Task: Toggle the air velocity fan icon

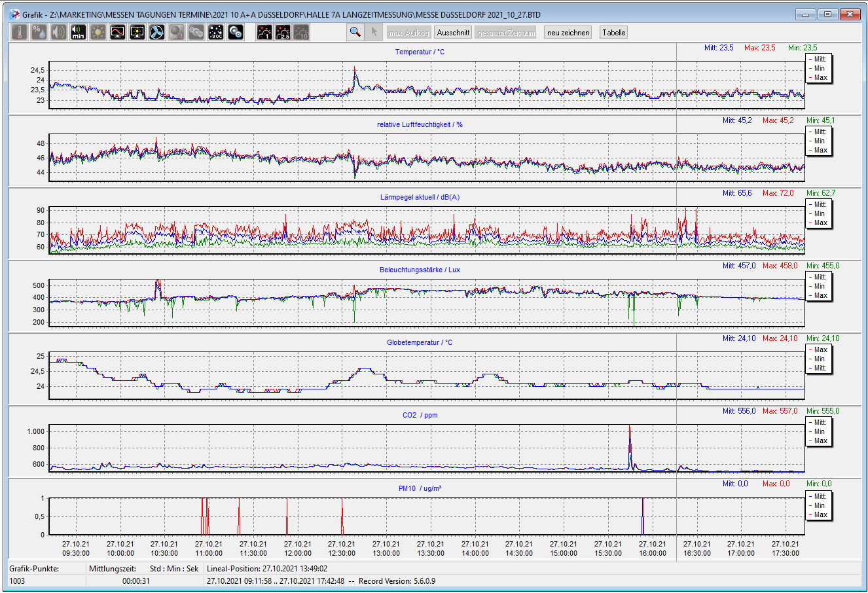Action: (157, 32)
